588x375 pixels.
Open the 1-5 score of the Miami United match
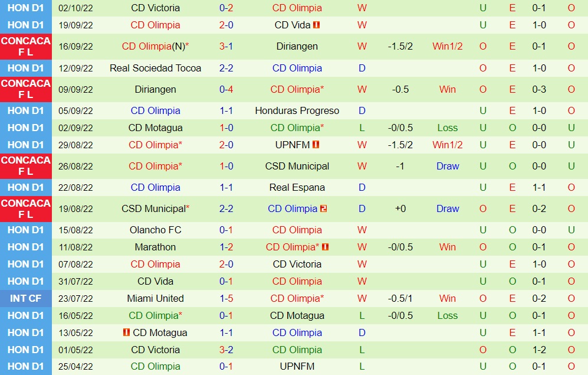point(226,298)
